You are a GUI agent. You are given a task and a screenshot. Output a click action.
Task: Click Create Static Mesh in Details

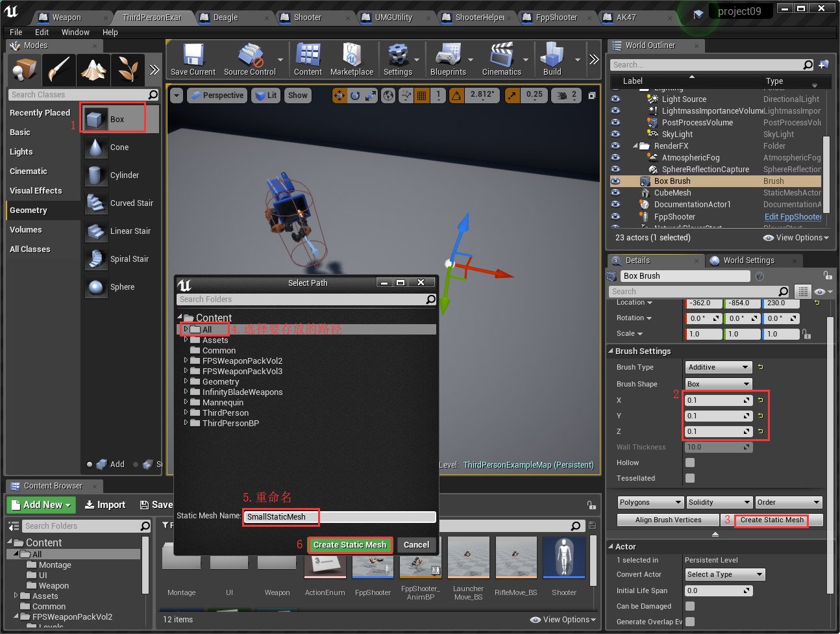tap(772, 520)
